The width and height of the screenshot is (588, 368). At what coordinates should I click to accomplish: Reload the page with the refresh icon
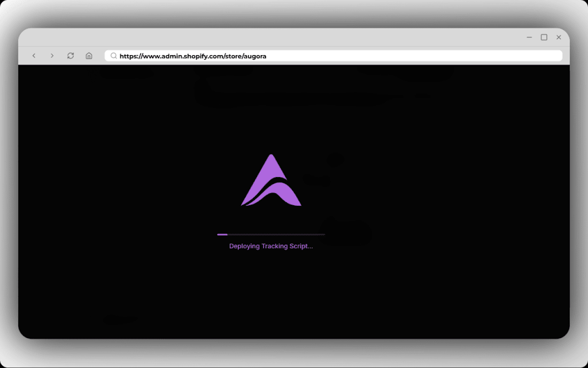coord(71,56)
